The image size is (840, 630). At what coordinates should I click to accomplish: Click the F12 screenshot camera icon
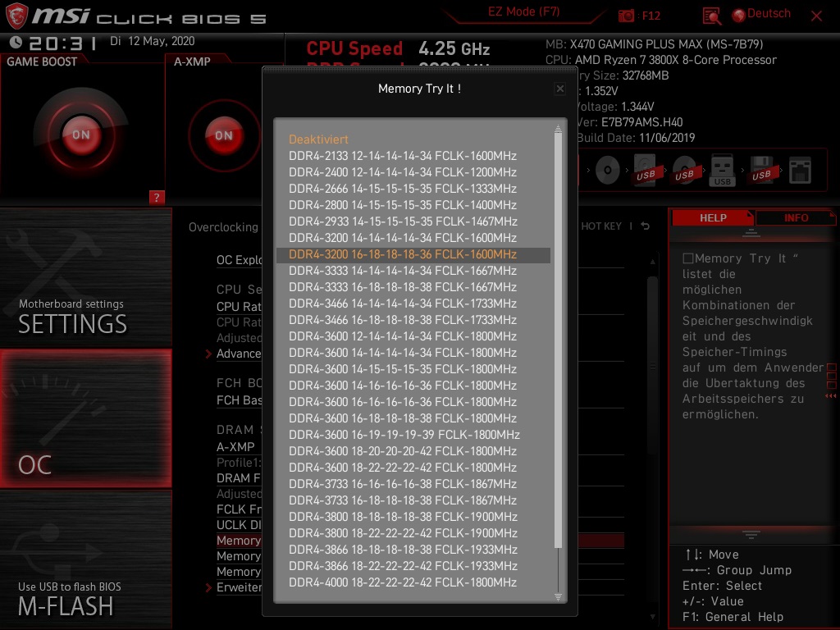[627, 15]
